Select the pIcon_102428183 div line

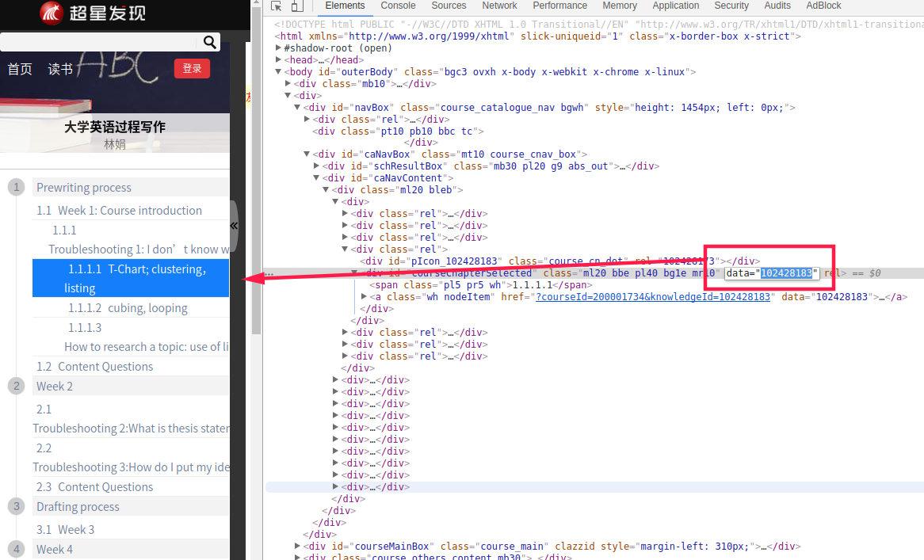[x=559, y=261]
